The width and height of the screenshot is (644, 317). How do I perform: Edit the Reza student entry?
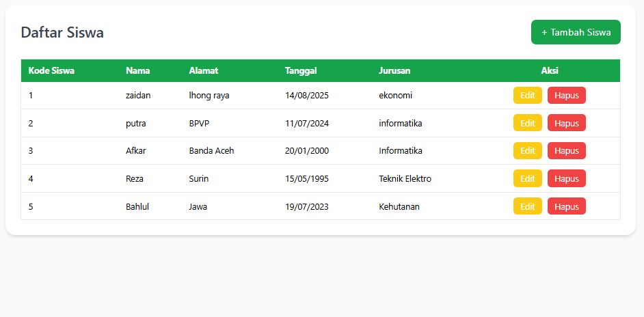click(527, 179)
